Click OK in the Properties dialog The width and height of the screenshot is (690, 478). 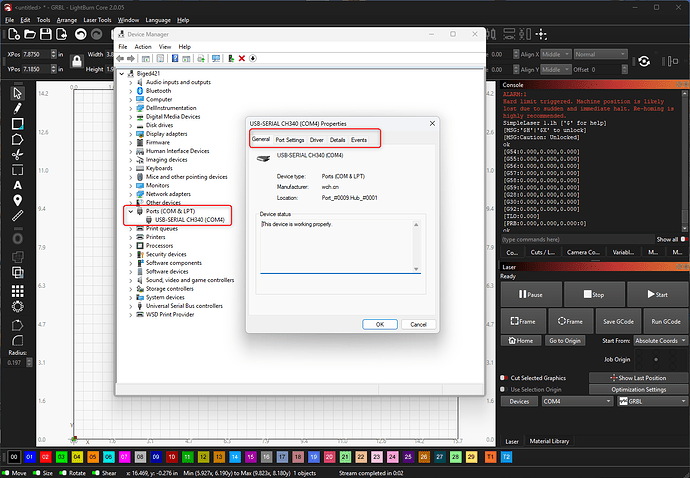tap(379, 324)
